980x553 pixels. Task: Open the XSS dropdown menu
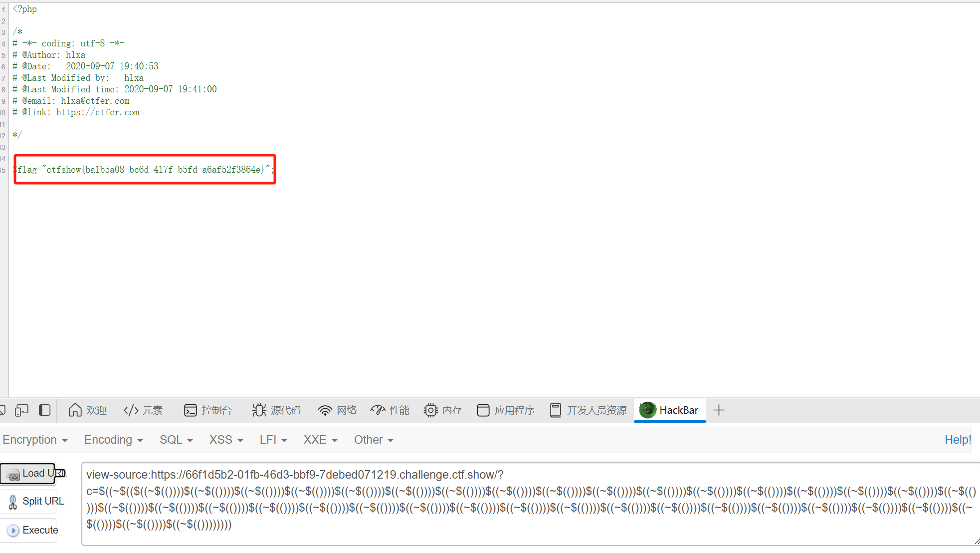pos(226,440)
